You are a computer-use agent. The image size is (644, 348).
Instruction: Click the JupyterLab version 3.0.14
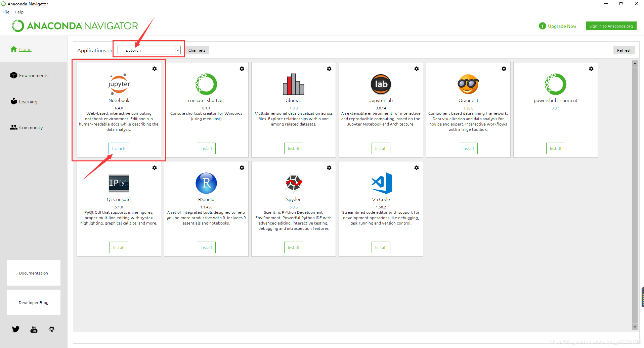tap(381, 108)
